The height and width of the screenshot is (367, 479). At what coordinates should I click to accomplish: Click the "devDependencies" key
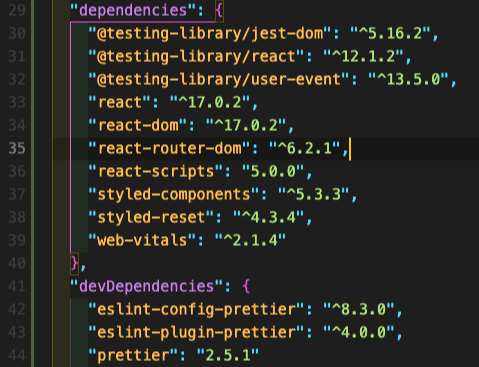(x=146, y=286)
